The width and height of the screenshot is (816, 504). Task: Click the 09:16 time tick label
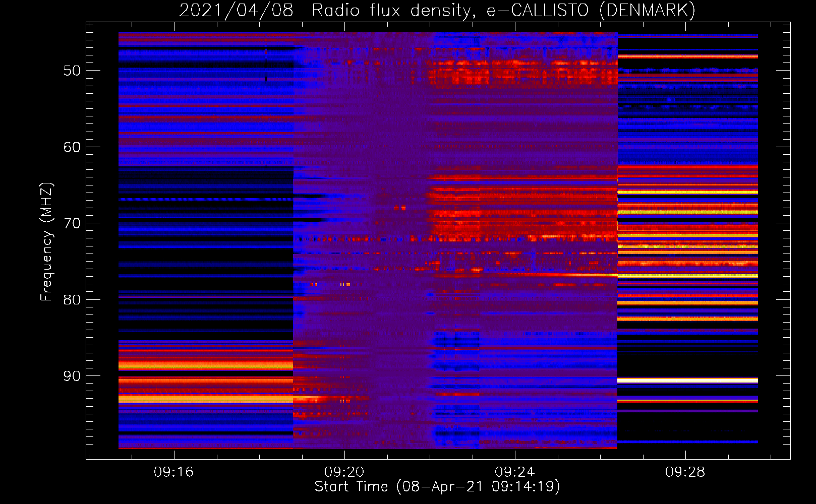click(174, 472)
